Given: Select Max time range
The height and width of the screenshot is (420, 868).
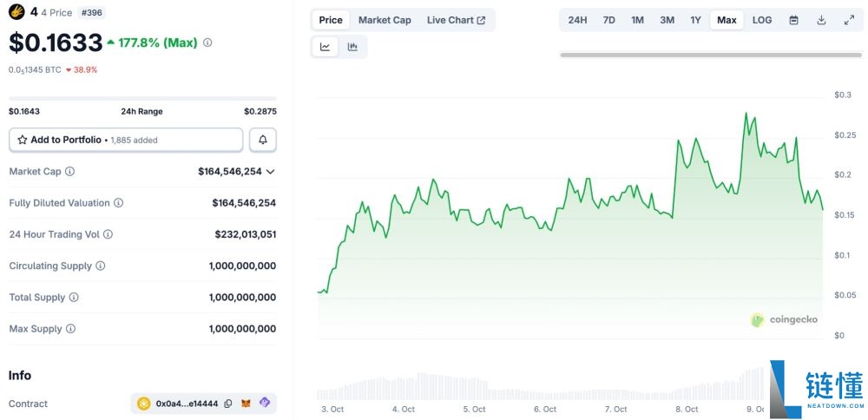Looking at the screenshot, I should point(727,20).
